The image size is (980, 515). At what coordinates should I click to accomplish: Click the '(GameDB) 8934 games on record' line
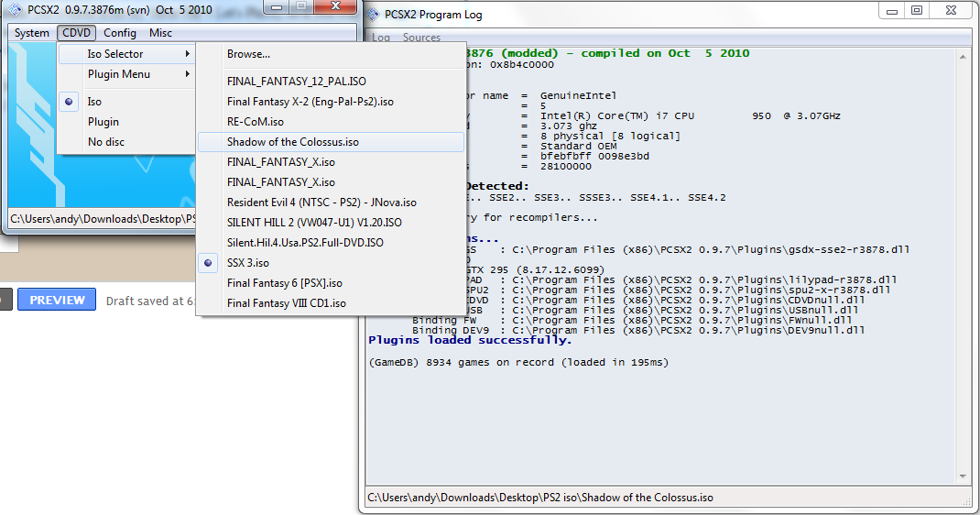pyautogui.click(x=518, y=363)
